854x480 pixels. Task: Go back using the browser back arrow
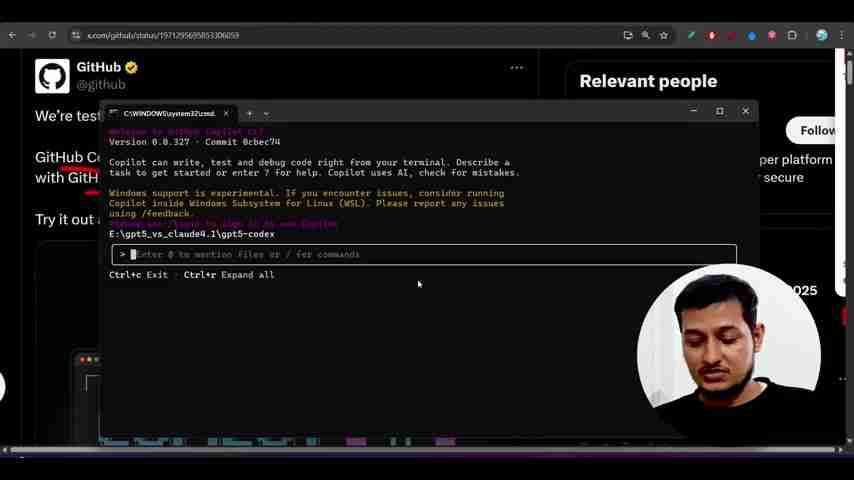[x=12, y=35]
